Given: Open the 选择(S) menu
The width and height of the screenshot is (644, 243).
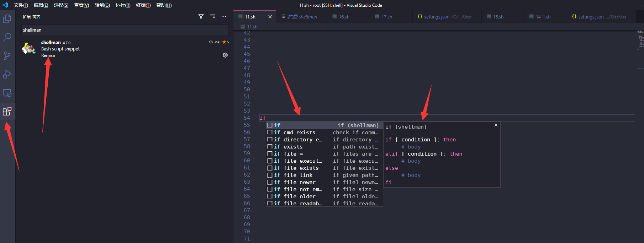Looking at the screenshot, I should (61, 5).
